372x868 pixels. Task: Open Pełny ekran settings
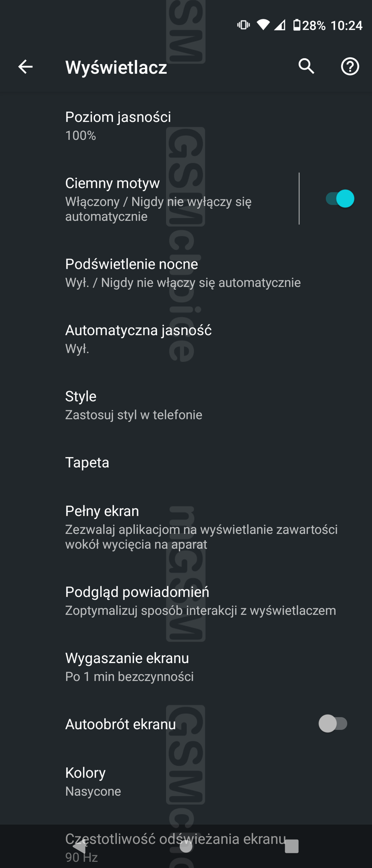click(x=201, y=527)
